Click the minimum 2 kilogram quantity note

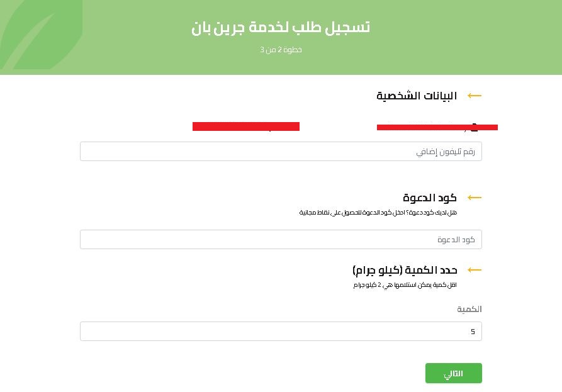(x=405, y=285)
